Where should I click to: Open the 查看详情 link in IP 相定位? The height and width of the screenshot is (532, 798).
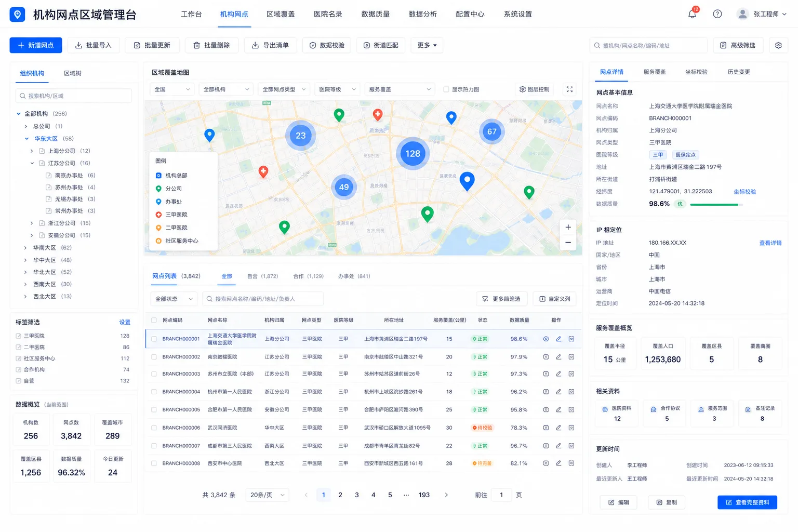point(770,243)
